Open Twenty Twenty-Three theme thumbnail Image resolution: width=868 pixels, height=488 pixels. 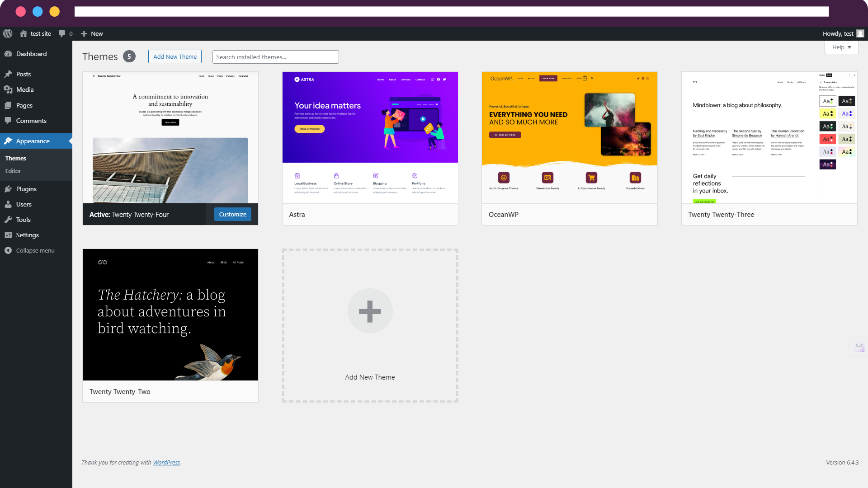click(x=769, y=137)
